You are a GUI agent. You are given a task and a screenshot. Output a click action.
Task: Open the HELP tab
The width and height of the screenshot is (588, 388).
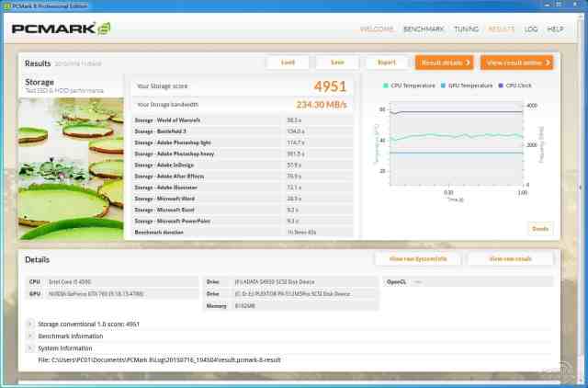click(555, 29)
